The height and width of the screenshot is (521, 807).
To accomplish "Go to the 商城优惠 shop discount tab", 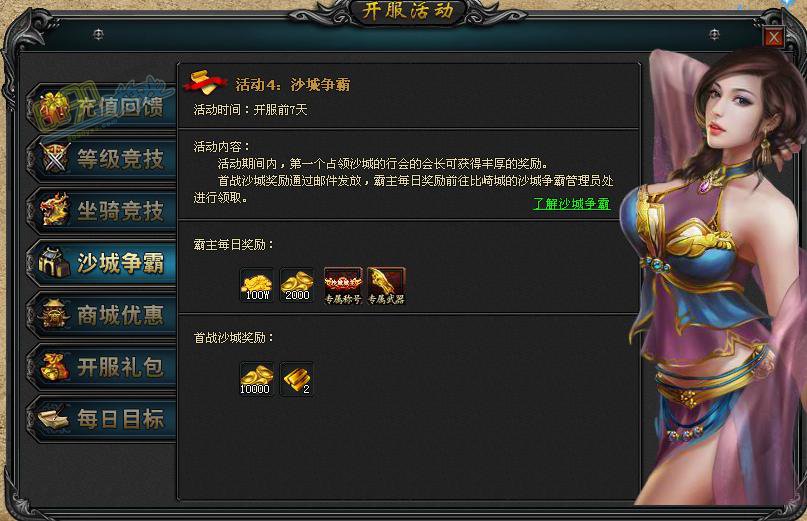I will [103, 315].
